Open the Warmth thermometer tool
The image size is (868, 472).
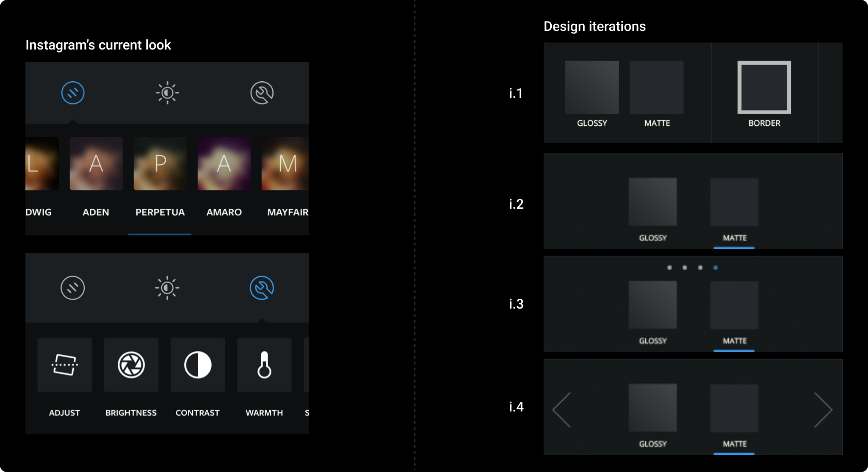point(264,364)
